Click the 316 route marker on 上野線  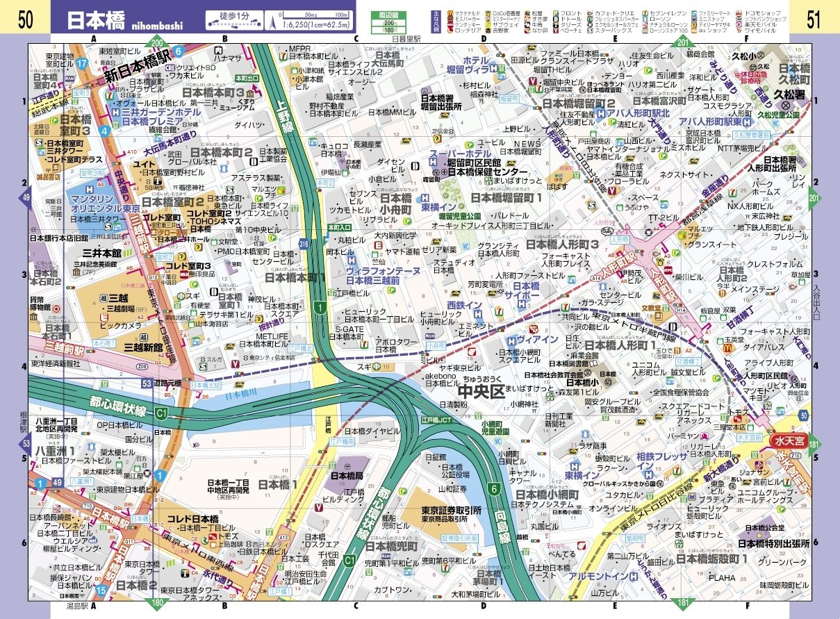(304, 243)
